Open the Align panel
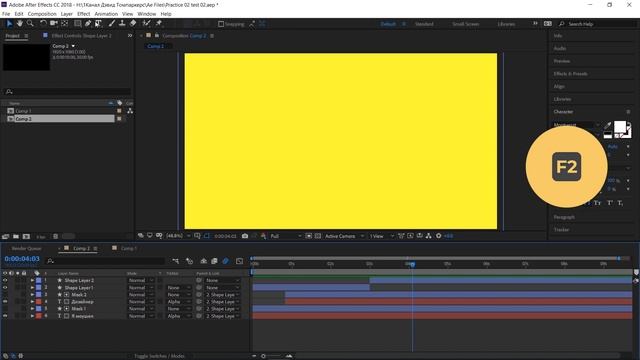 click(x=559, y=87)
